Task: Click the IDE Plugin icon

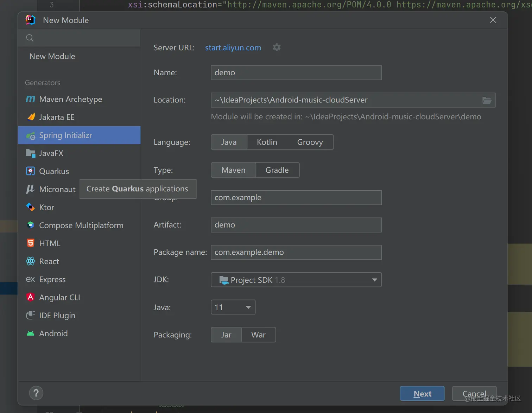Action: coord(31,315)
